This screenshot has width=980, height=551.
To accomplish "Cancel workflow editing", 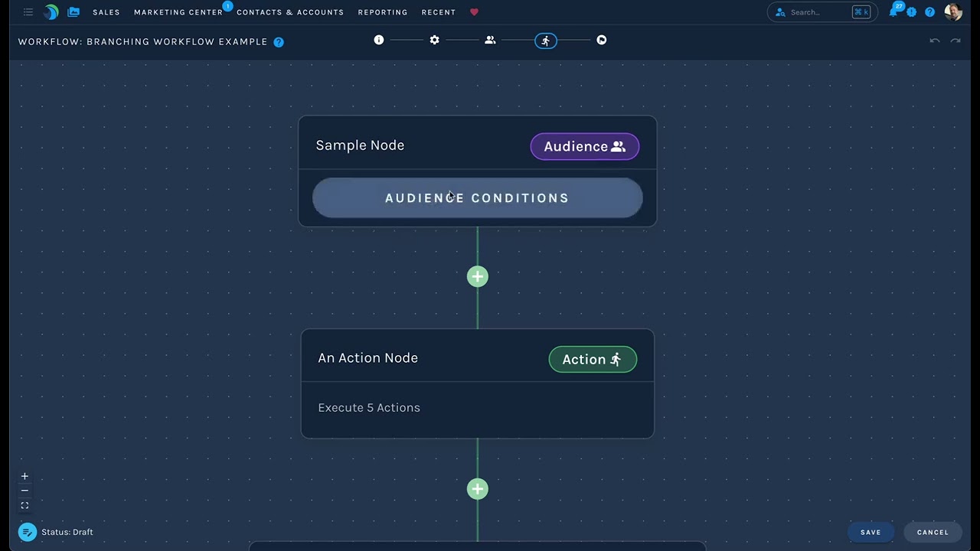I will tap(933, 532).
